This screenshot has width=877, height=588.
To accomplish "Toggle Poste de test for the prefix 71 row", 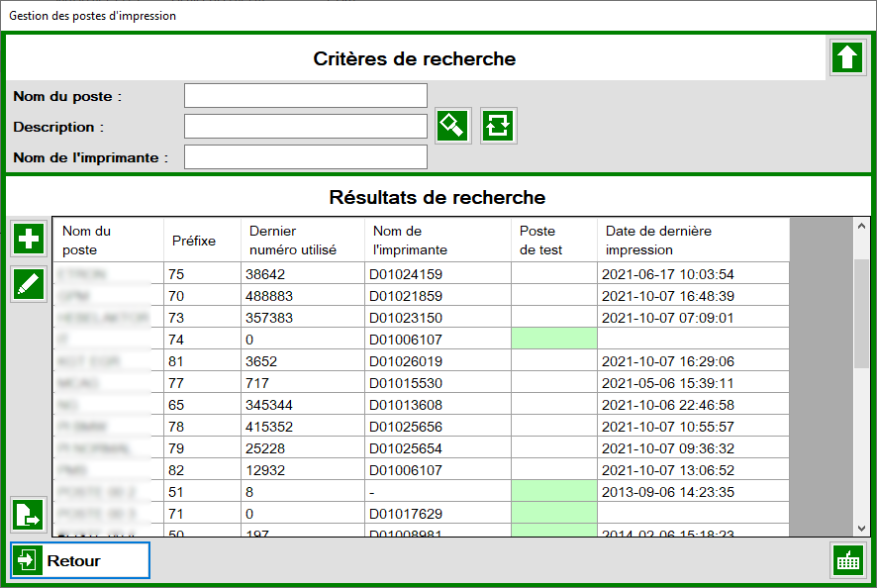I will 553,512.
